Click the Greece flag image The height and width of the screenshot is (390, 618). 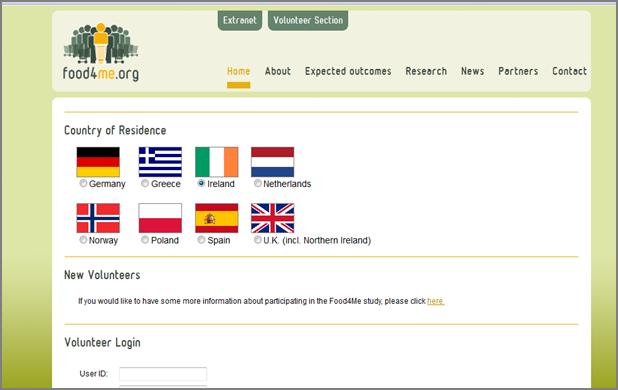(x=160, y=162)
